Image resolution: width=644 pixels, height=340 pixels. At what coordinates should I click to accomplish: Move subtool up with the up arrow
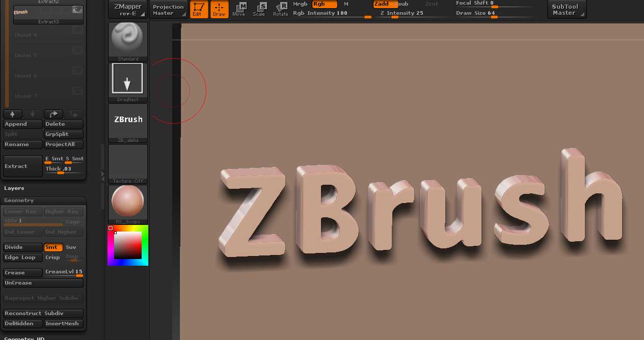coord(12,115)
